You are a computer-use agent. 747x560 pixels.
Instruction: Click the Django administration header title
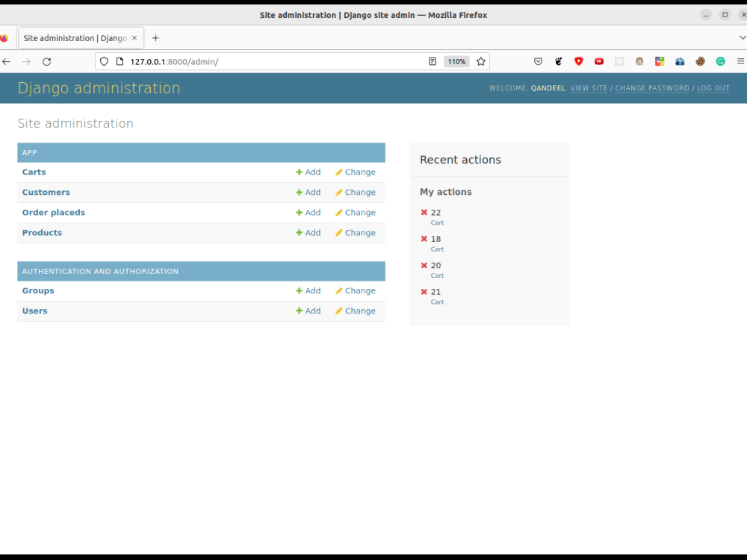click(x=99, y=88)
